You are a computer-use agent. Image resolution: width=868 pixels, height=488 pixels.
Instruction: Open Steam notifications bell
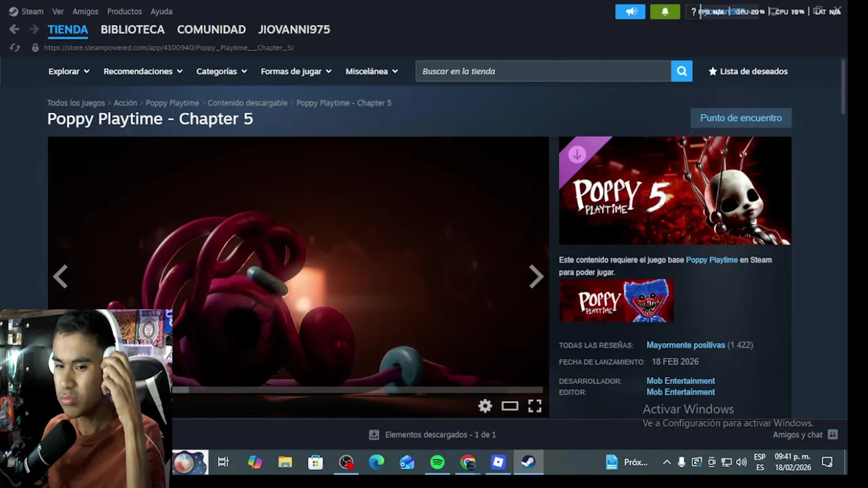click(x=665, y=12)
